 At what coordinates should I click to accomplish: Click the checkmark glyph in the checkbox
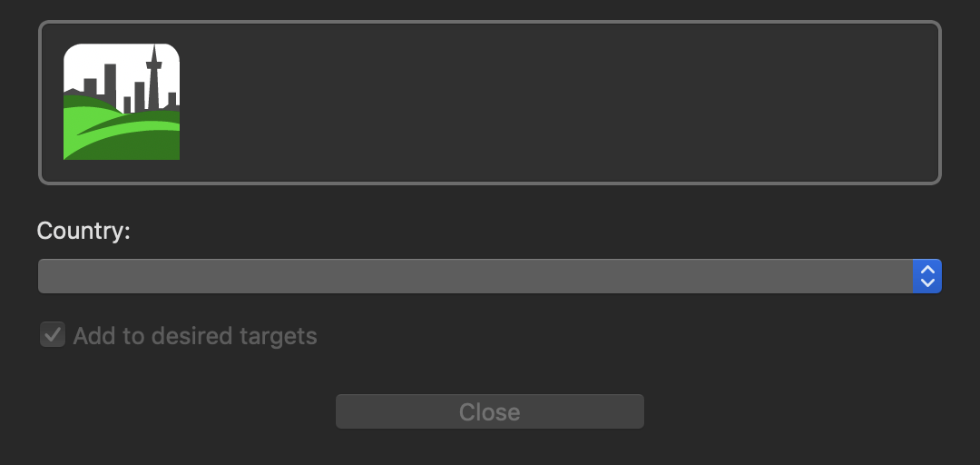click(x=53, y=334)
